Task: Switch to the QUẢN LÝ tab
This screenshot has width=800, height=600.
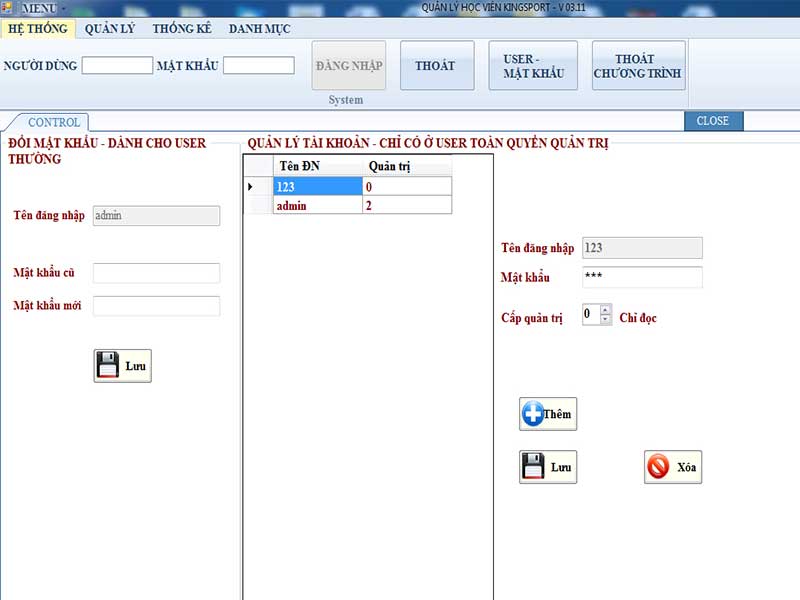Action: point(110,29)
